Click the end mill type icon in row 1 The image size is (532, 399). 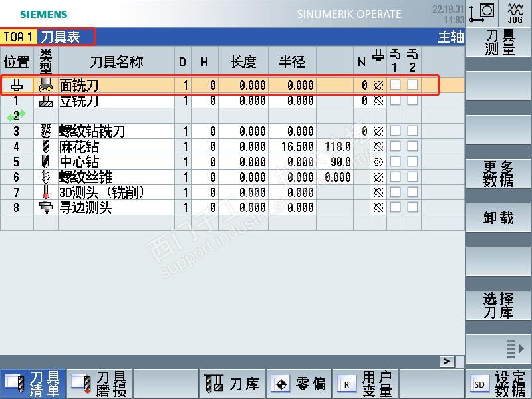pyautogui.click(x=46, y=101)
